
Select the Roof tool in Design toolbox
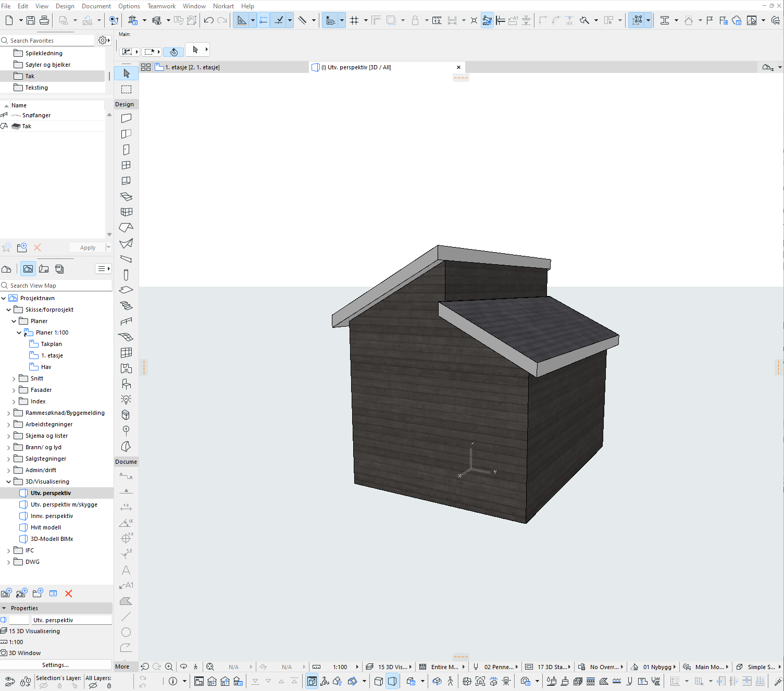[126, 228]
